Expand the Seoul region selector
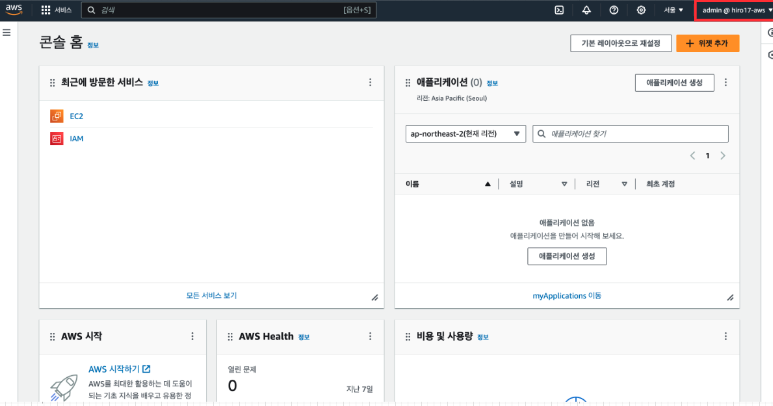773x406 pixels. click(x=673, y=10)
